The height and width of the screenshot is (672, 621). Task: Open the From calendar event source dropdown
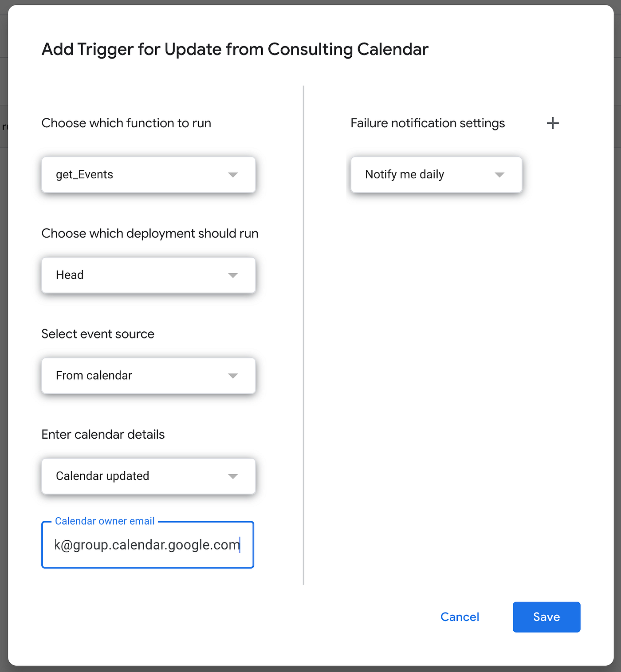149,376
